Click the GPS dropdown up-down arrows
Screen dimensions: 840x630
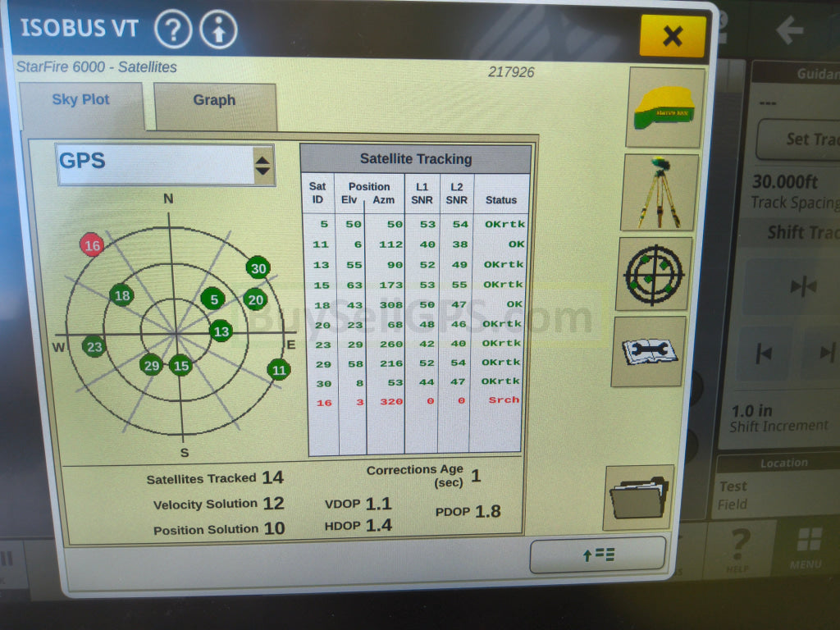click(262, 166)
